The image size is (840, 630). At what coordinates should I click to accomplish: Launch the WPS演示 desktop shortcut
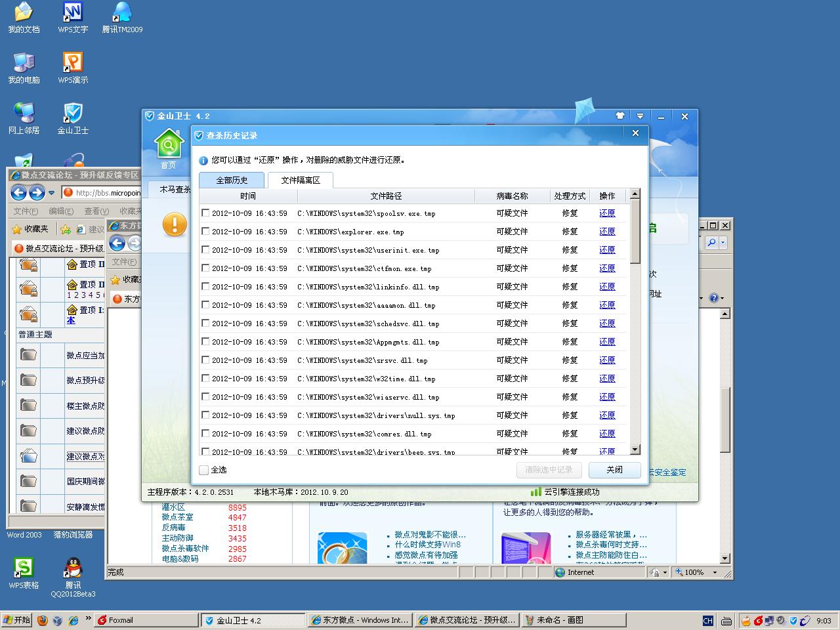[73, 68]
